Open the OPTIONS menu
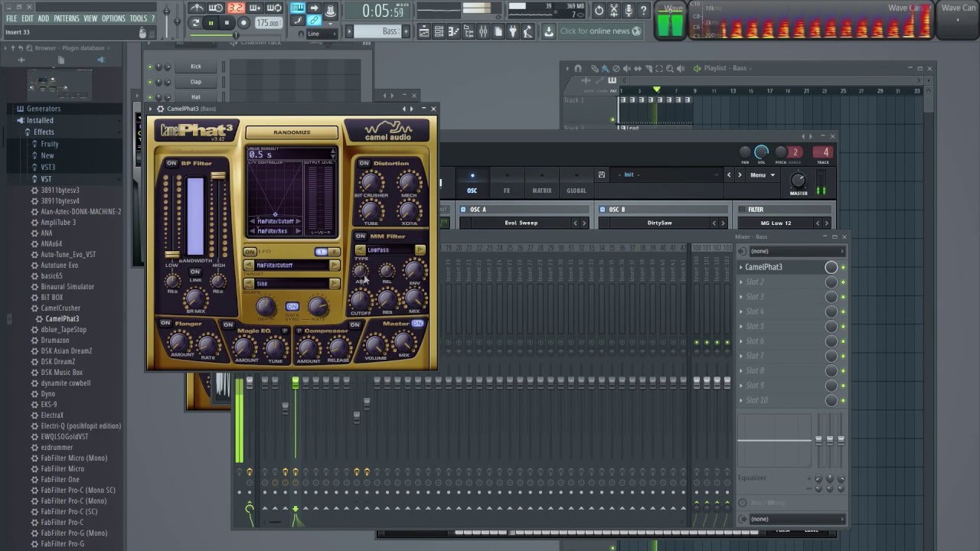The width and height of the screenshot is (980, 551). pos(113,18)
